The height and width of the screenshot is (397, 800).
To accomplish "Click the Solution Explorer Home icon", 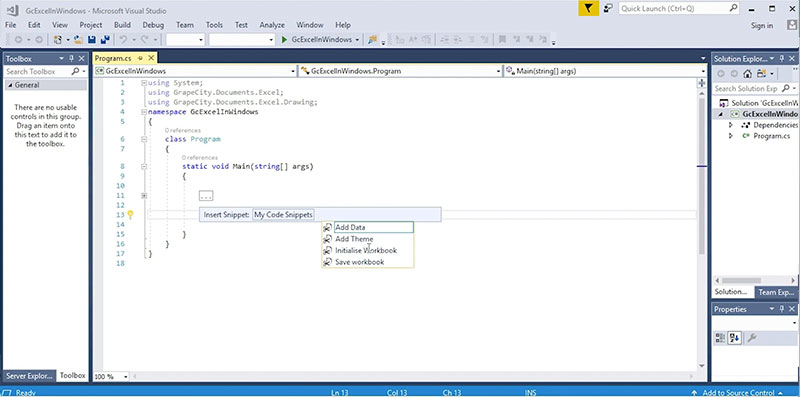I will click(x=747, y=74).
